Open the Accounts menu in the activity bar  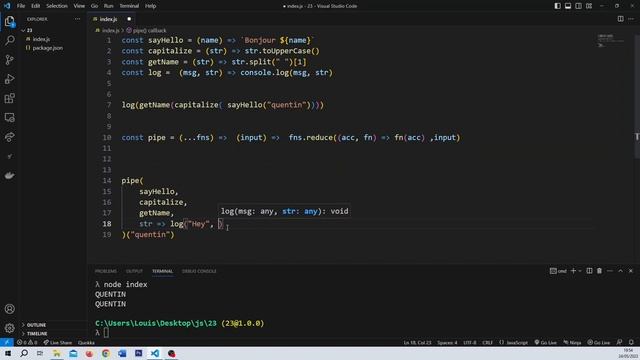click(x=9, y=309)
